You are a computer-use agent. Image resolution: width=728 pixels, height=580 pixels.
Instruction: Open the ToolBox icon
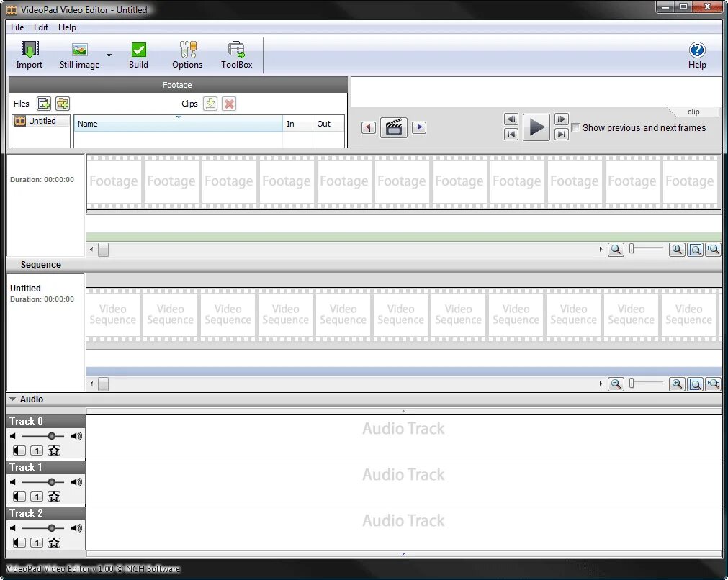pyautogui.click(x=236, y=49)
